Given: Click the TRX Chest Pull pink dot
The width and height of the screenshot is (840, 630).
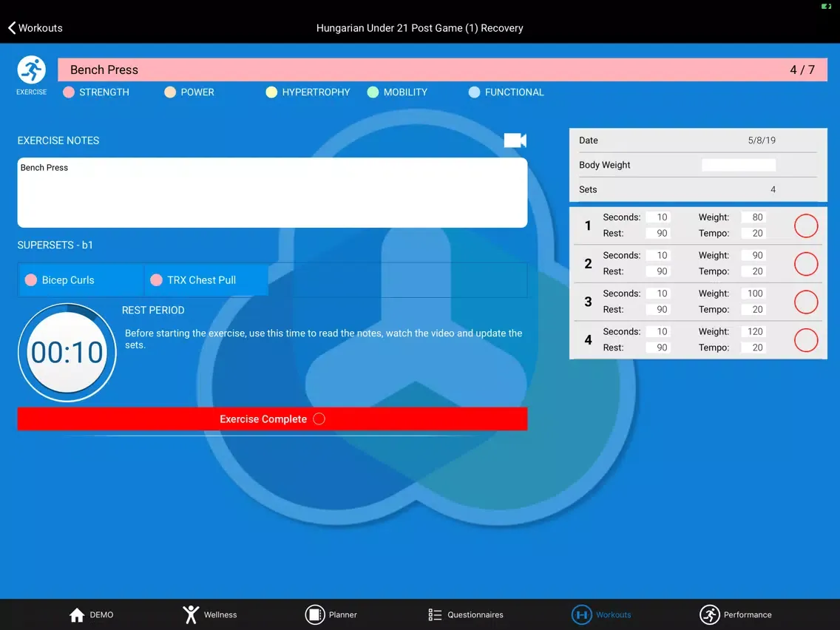Looking at the screenshot, I should coord(157,280).
